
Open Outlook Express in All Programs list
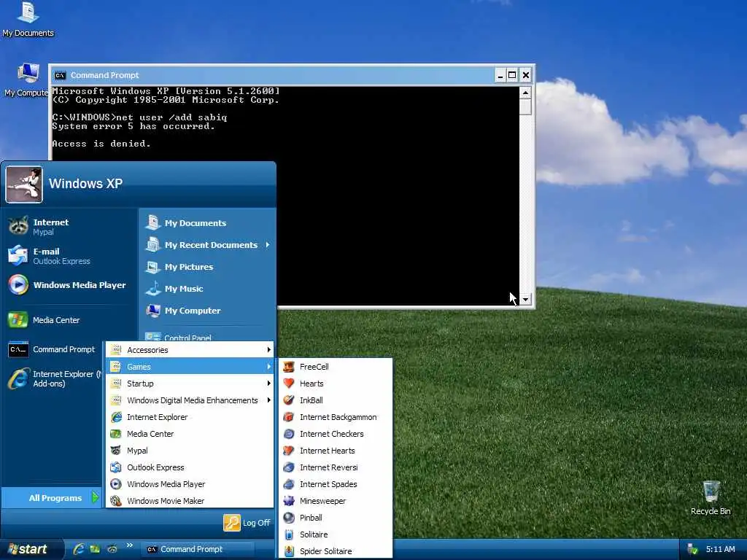click(x=190, y=467)
